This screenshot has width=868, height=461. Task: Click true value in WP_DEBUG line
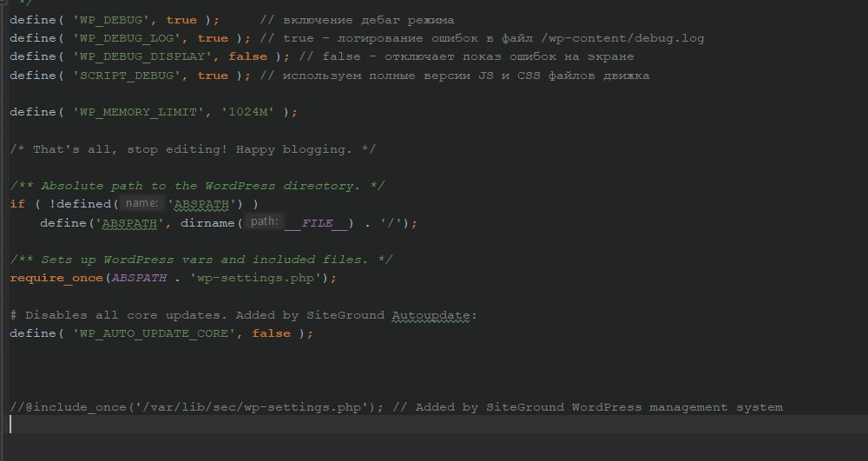click(x=181, y=20)
